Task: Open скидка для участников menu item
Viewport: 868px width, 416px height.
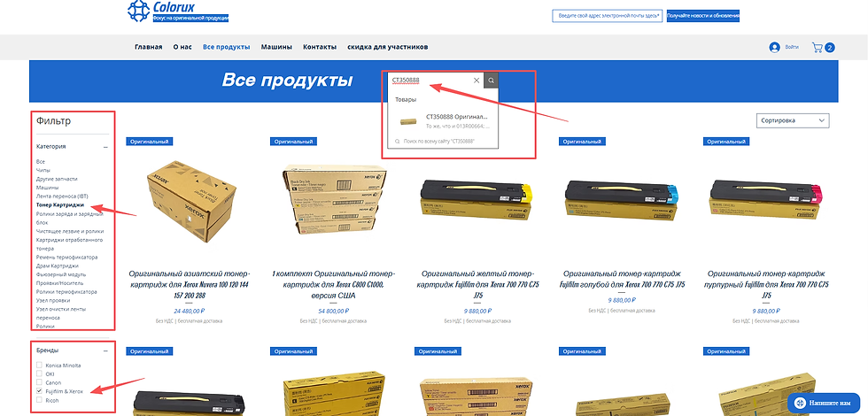Action: pyautogui.click(x=388, y=47)
